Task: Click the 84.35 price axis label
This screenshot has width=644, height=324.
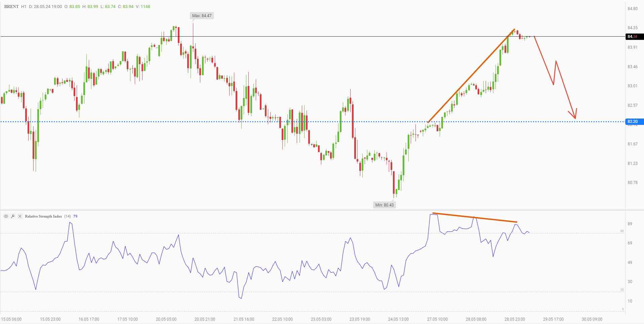Action: tap(632, 28)
